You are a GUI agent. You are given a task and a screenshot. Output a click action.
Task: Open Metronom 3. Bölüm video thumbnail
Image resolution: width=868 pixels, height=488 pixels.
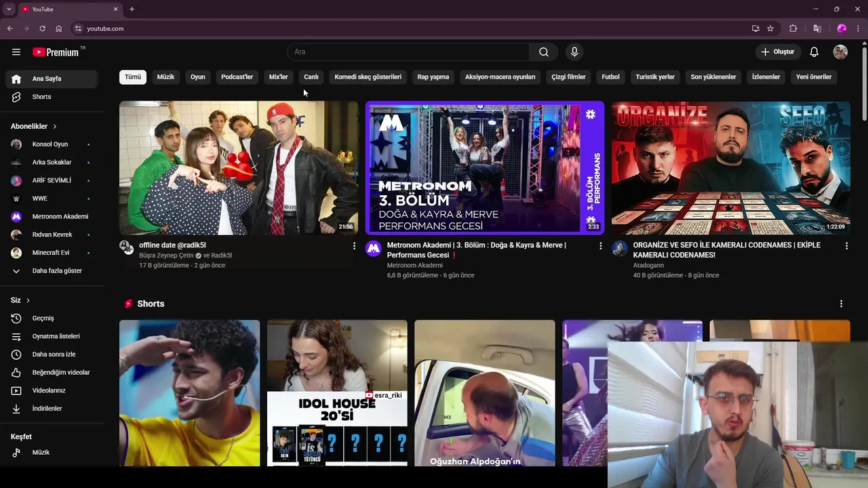485,168
